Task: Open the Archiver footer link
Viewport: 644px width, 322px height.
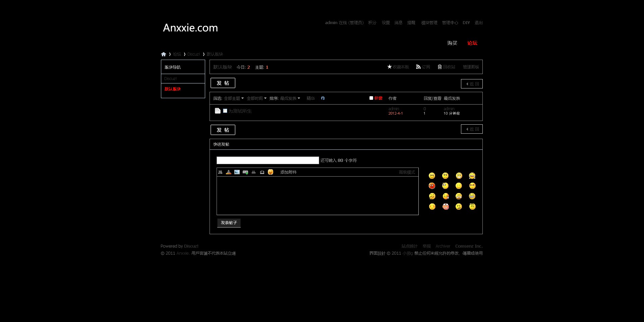Action: 443,246
